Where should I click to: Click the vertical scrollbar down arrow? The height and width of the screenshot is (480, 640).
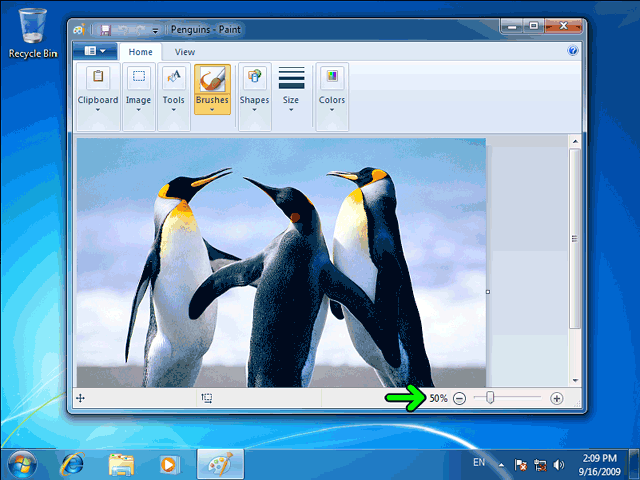coord(575,380)
